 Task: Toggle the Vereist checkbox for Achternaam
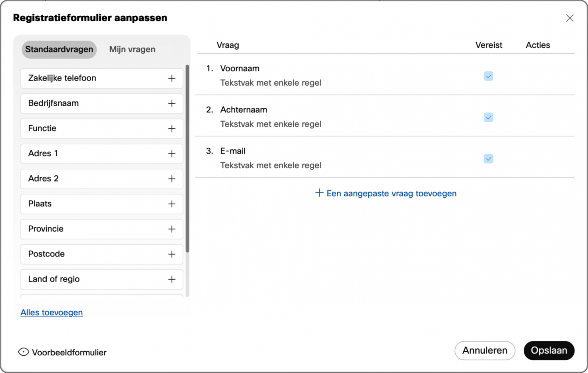(x=488, y=117)
